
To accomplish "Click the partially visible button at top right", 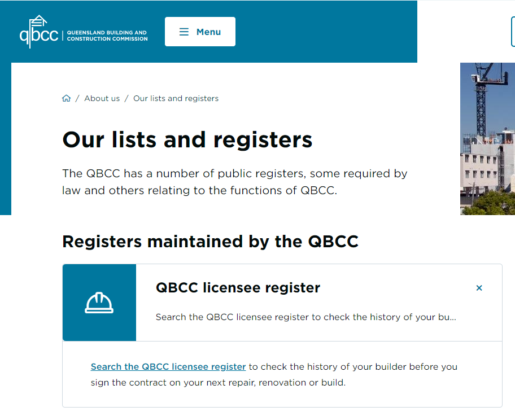I will pyautogui.click(x=513, y=32).
